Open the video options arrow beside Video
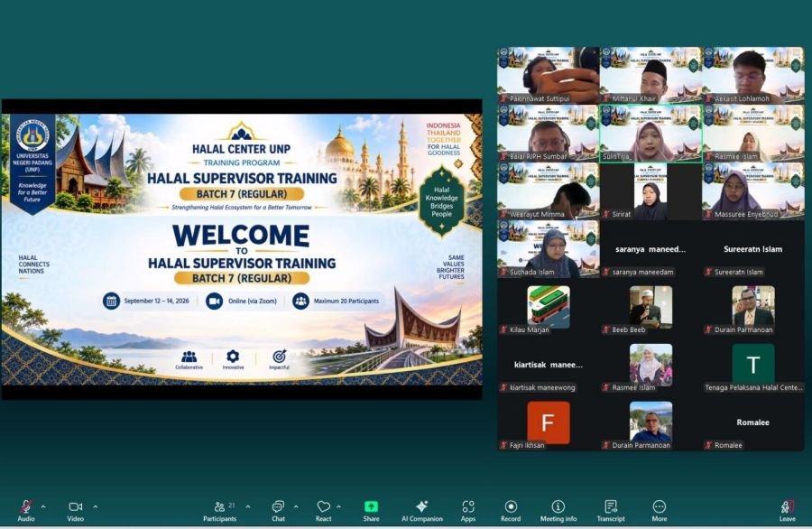Viewport: 812px width, 529px height. coord(96,506)
